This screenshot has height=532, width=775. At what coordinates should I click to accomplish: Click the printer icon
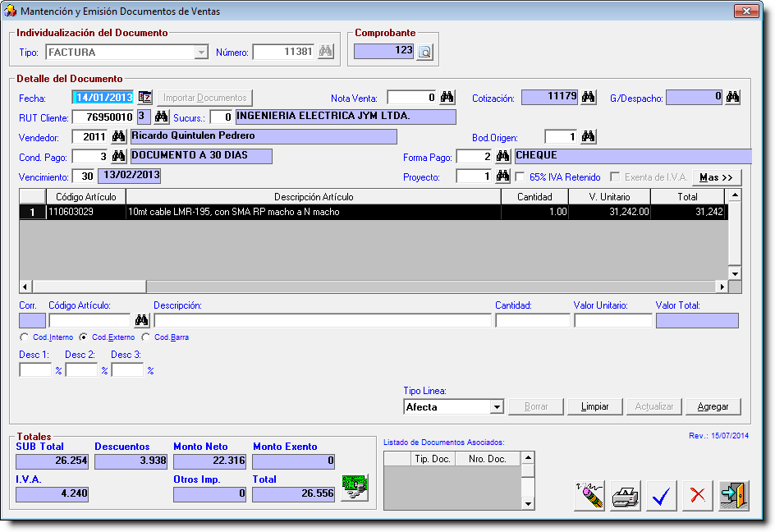click(x=626, y=495)
